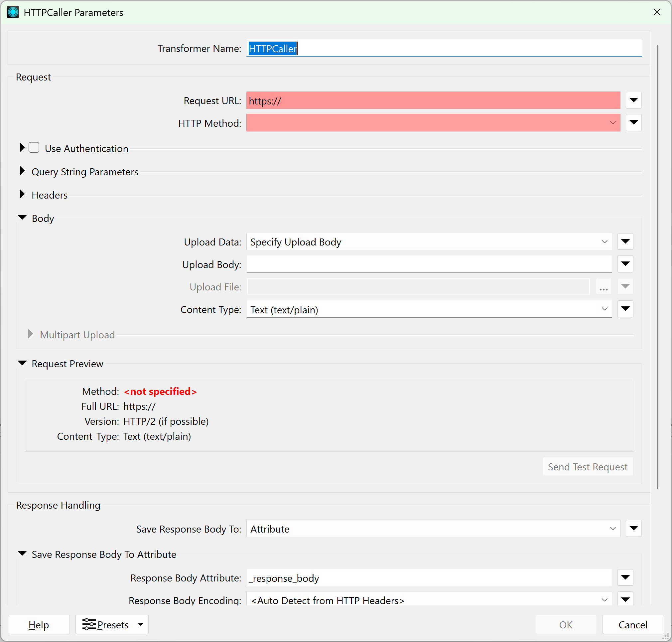
Task: Open parameter options for Save Response Body To
Action: click(x=633, y=528)
